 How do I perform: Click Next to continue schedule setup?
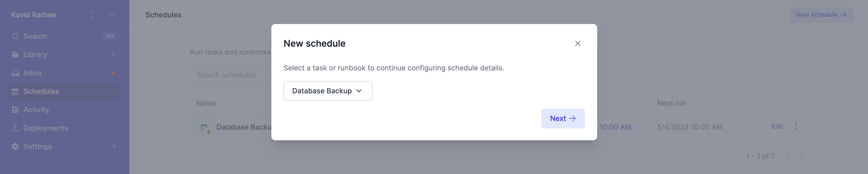(x=563, y=119)
